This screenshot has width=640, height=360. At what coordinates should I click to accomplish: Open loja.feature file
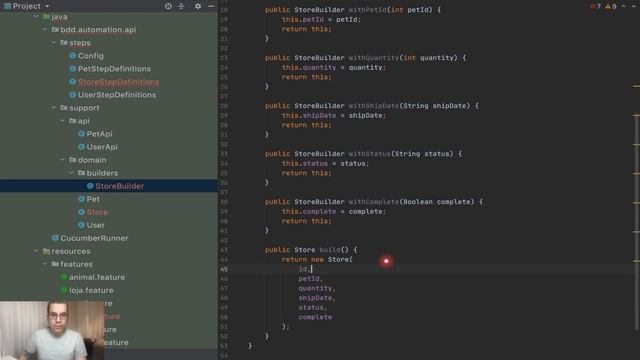point(91,290)
